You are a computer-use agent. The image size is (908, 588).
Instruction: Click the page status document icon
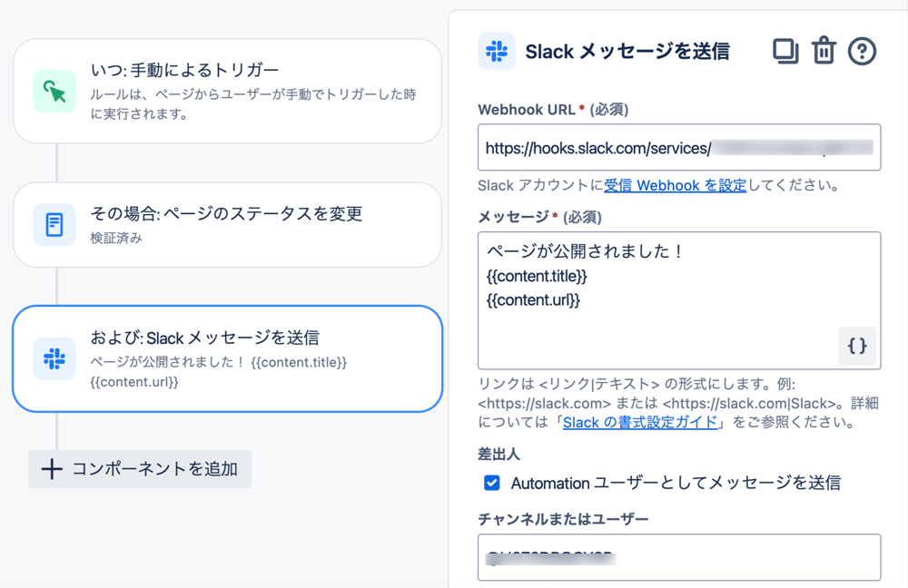(54, 224)
